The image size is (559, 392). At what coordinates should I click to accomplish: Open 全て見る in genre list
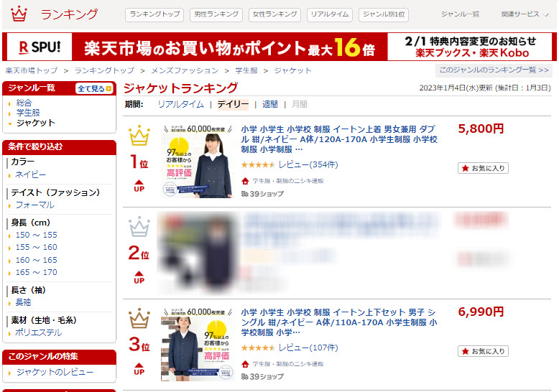pos(94,88)
